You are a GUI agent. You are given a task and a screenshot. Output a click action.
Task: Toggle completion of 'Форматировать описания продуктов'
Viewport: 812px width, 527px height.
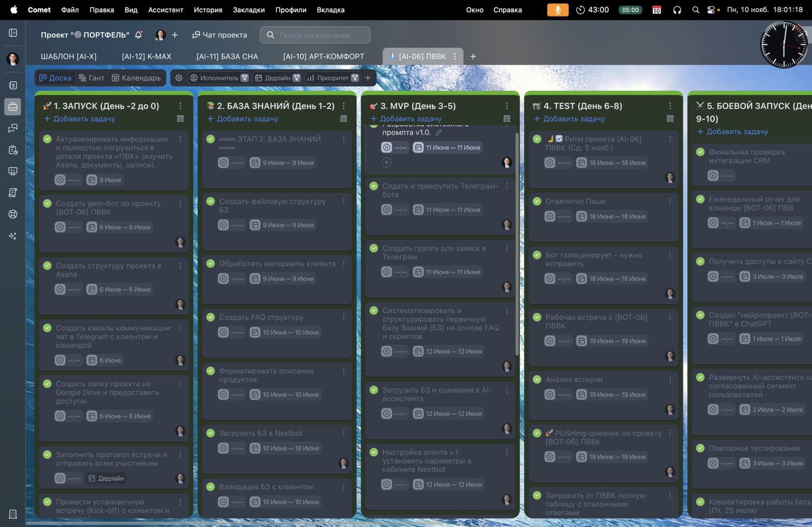click(x=211, y=371)
